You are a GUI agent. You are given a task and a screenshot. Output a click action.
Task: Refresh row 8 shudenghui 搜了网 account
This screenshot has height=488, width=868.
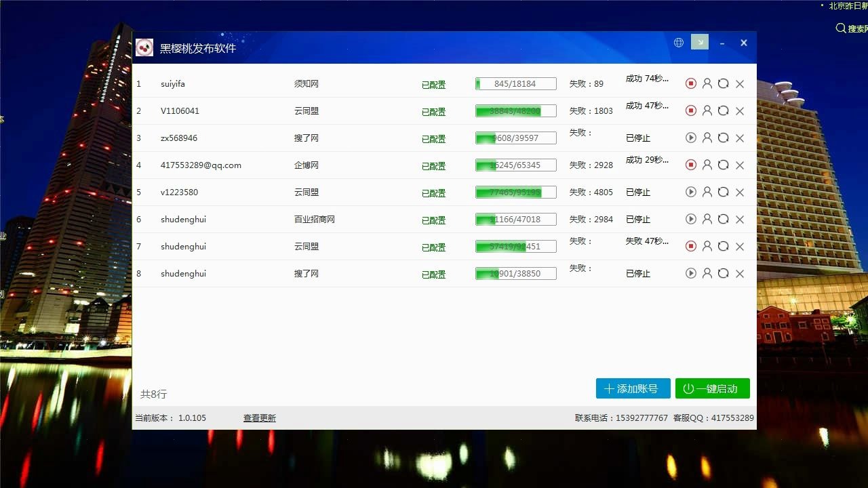coord(724,273)
